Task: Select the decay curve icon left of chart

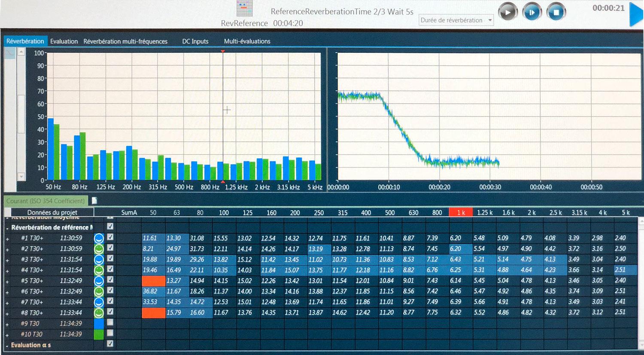Action: click(x=10, y=53)
